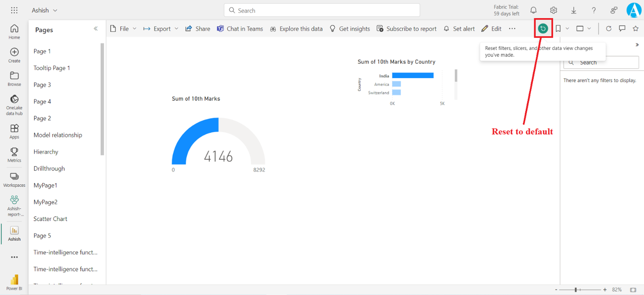Click the zoom out minus button

[x=556, y=290]
